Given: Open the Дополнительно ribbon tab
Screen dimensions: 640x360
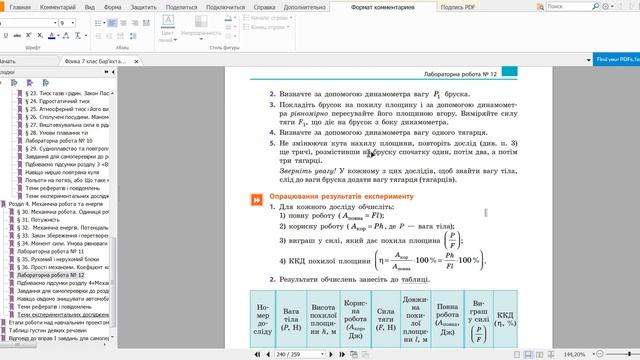Looking at the screenshot, I should (x=304, y=7).
